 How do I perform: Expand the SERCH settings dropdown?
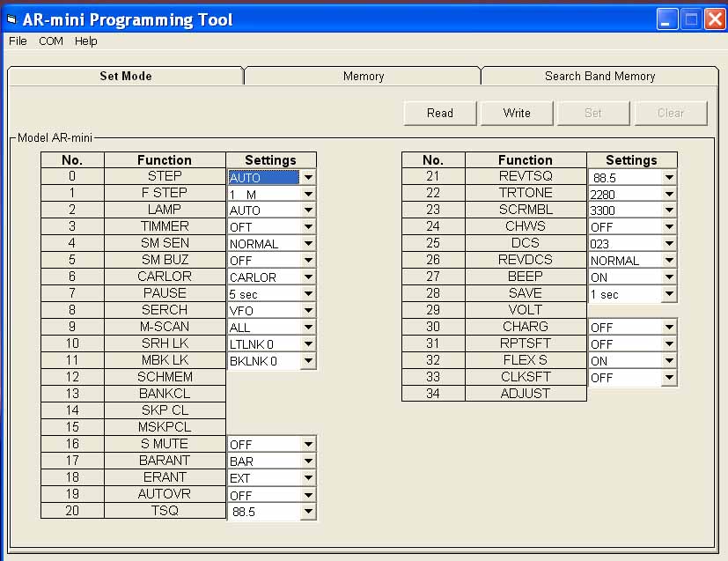[308, 311]
